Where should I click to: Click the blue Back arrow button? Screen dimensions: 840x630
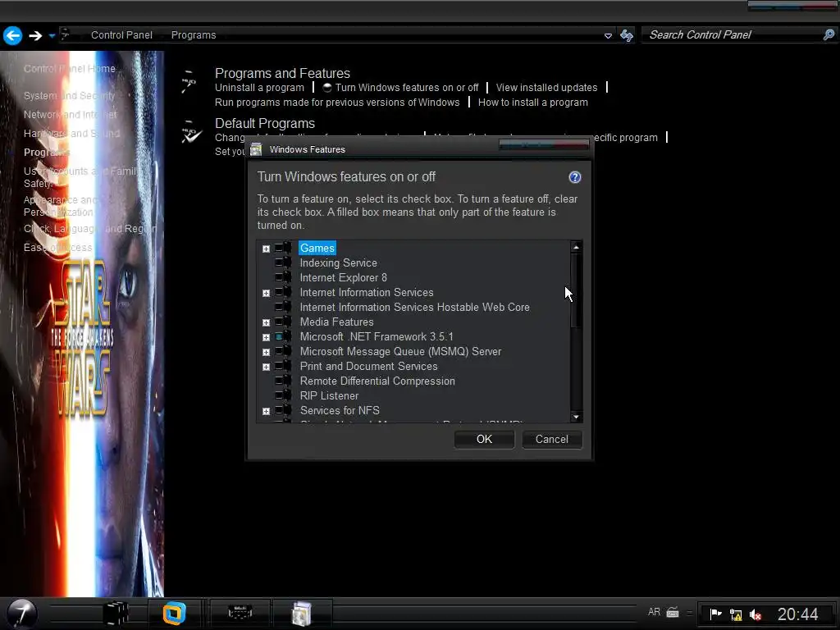[x=13, y=35]
